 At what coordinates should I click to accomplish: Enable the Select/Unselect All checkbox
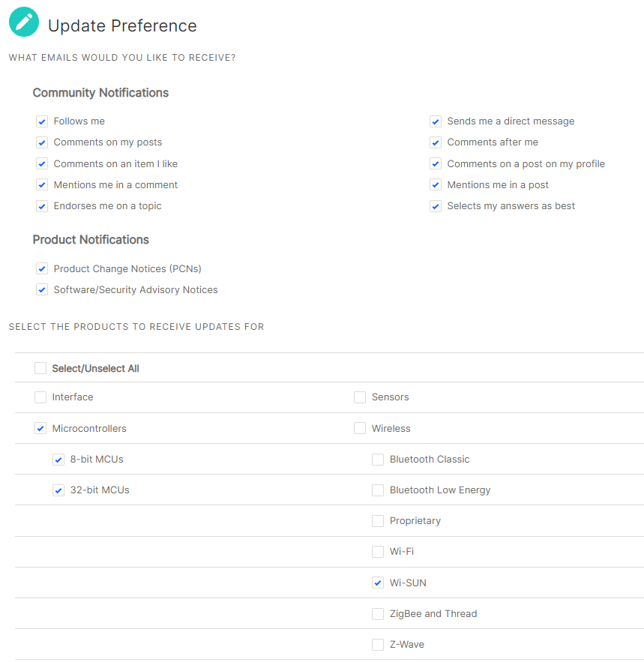[40, 368]
